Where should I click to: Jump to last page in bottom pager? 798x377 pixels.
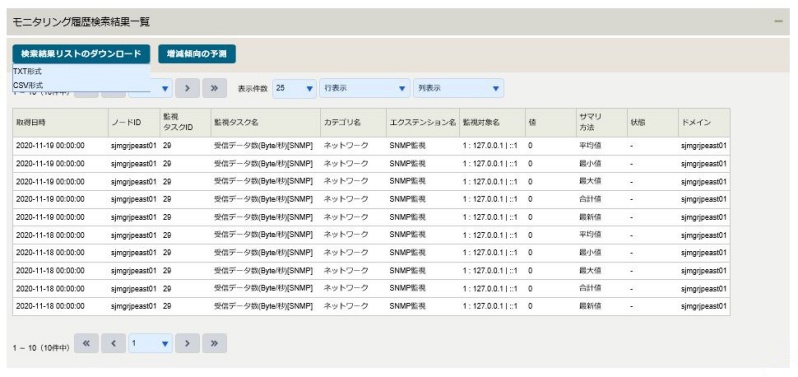tap(214, 343)
